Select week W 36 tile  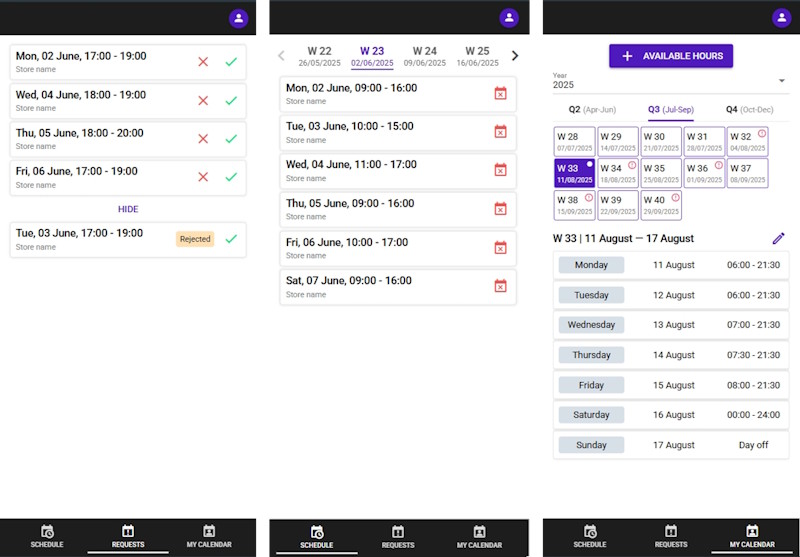coord(704,173)
